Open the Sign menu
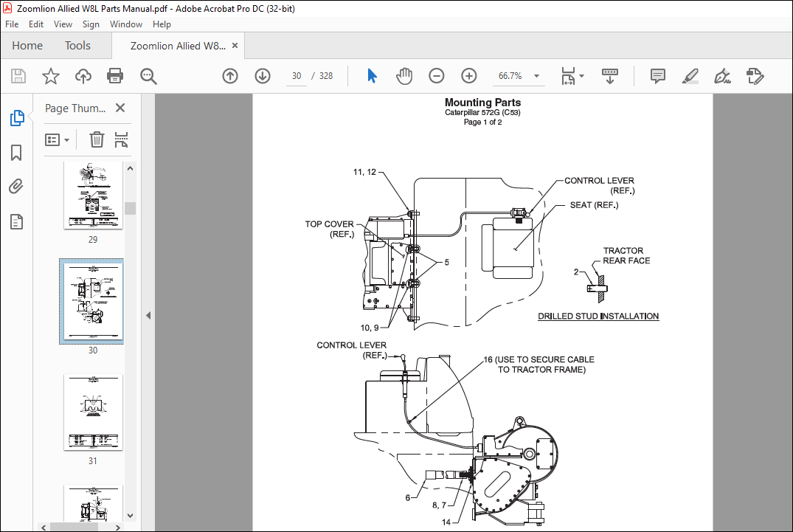The width and height of the screenshot is (793, 532). 91,24
